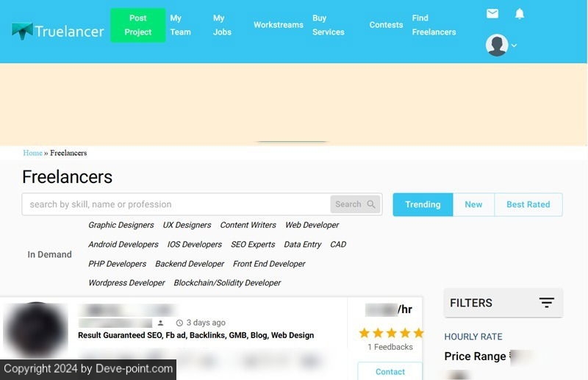
Task: Select the Trending tab
Action: 423,204
